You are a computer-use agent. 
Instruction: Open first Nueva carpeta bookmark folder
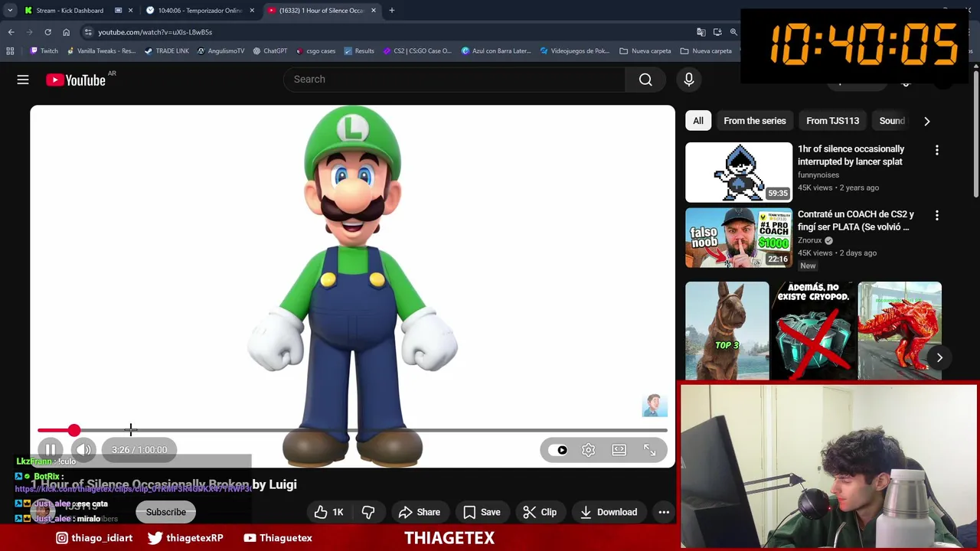point(645,51)
